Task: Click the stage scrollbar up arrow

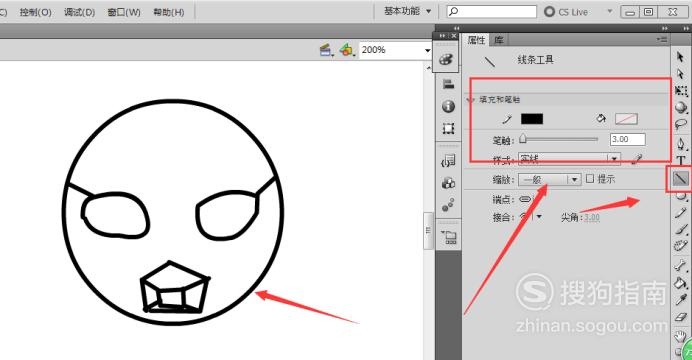Action: 428,68
